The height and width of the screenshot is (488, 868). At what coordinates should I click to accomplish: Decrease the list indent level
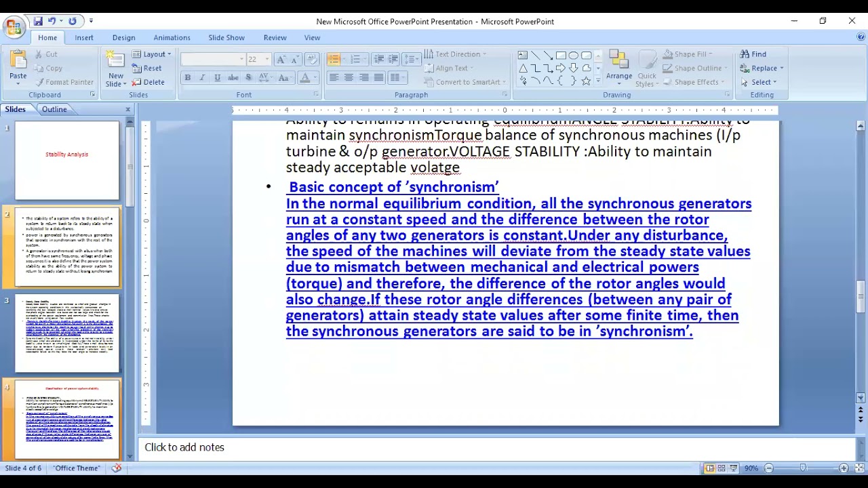[x=379, y=60]
